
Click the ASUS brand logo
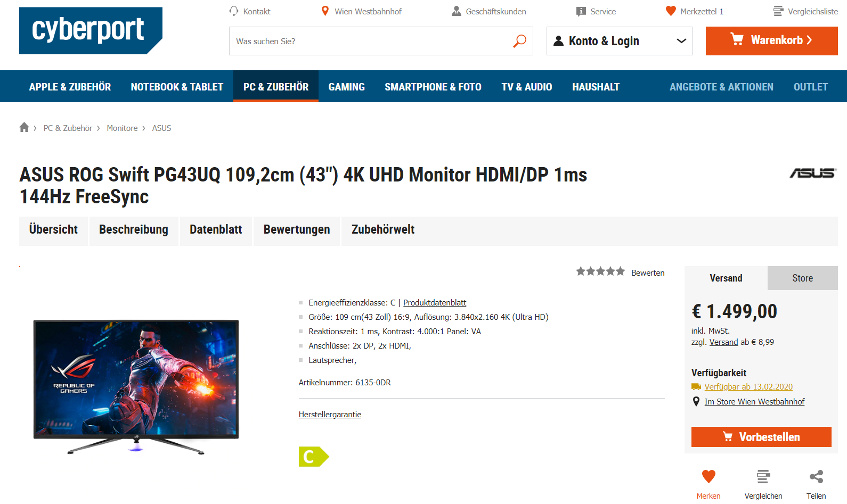click(813, 173)
